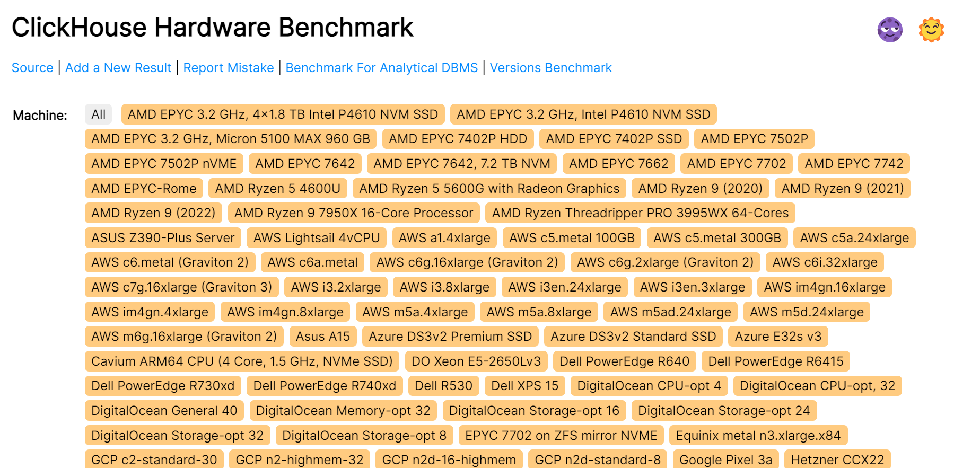Pick Dell XPS 15
Screen dimensions: 980x468
point(525,386)
